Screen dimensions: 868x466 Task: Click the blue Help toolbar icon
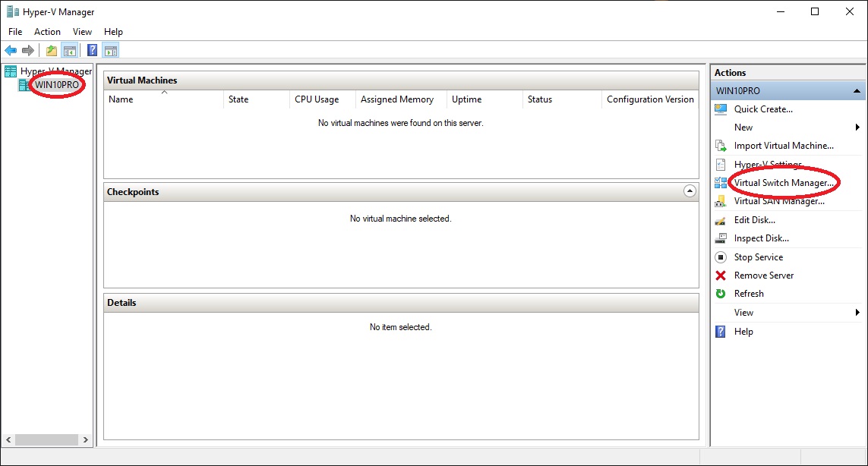click(x=93, y=51)
